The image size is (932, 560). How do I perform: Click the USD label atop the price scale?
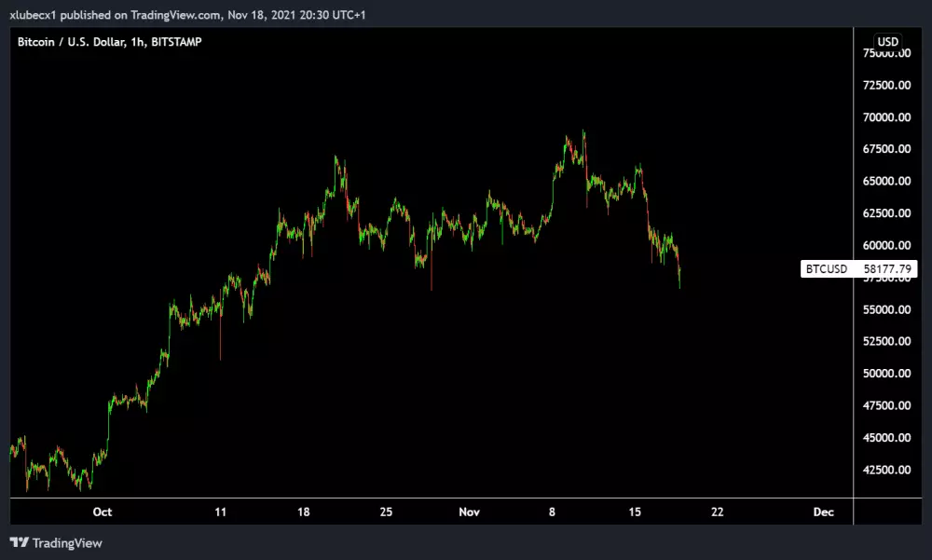pyautogui.click(x=888, y=41)
